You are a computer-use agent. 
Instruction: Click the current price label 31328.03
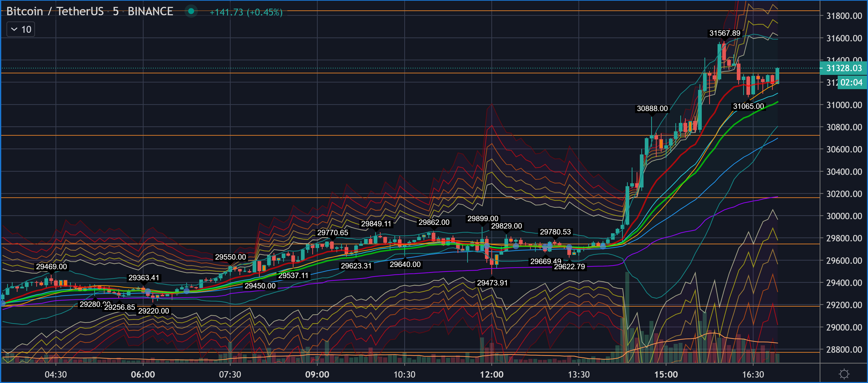[x=844, y=68]
